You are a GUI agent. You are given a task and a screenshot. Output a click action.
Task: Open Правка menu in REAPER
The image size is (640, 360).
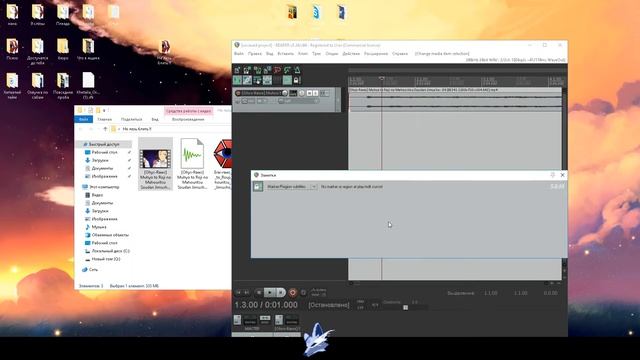(x=255, y=54)
